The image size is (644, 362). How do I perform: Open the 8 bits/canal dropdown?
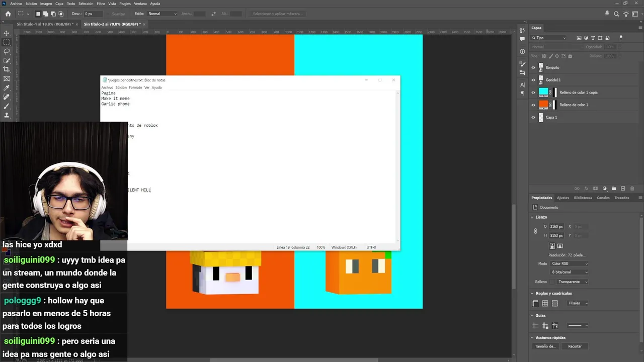point(570,272)
